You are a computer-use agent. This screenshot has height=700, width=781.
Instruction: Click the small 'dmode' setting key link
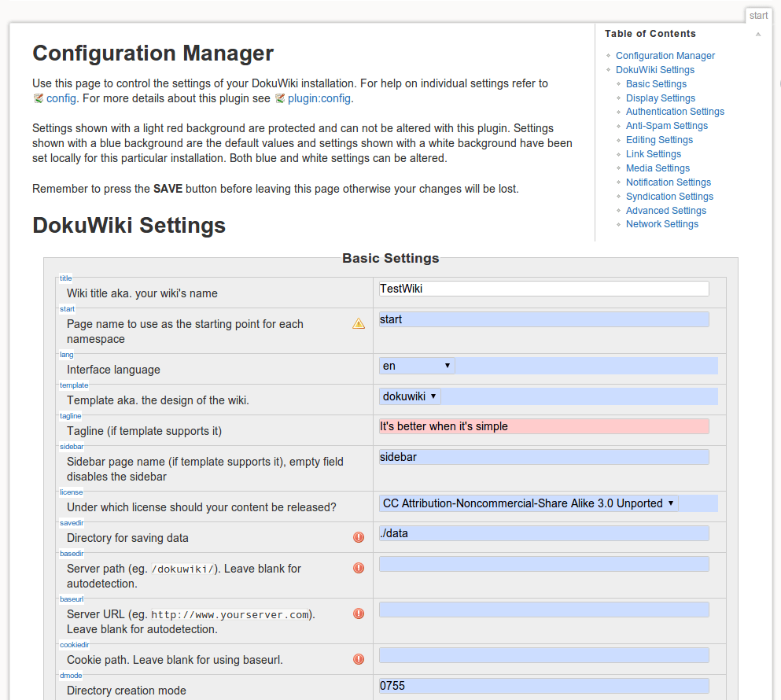point(71,676)
